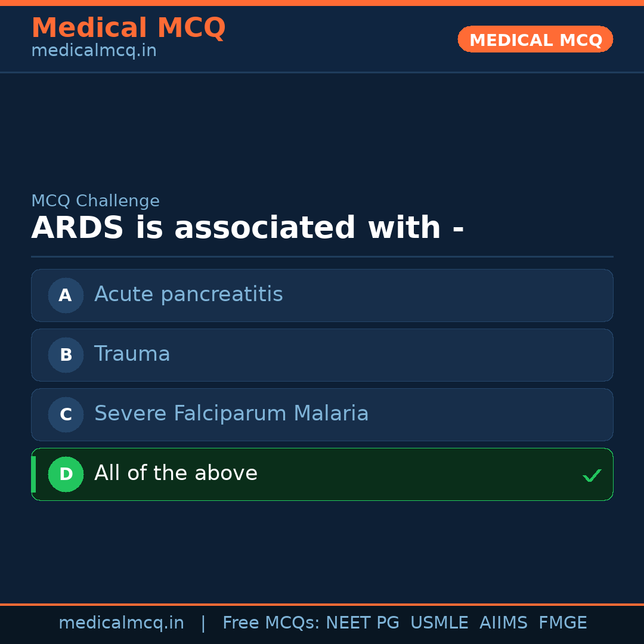Click the green checkmark on option D
This screenshot has width=644, height=644.
592,475
